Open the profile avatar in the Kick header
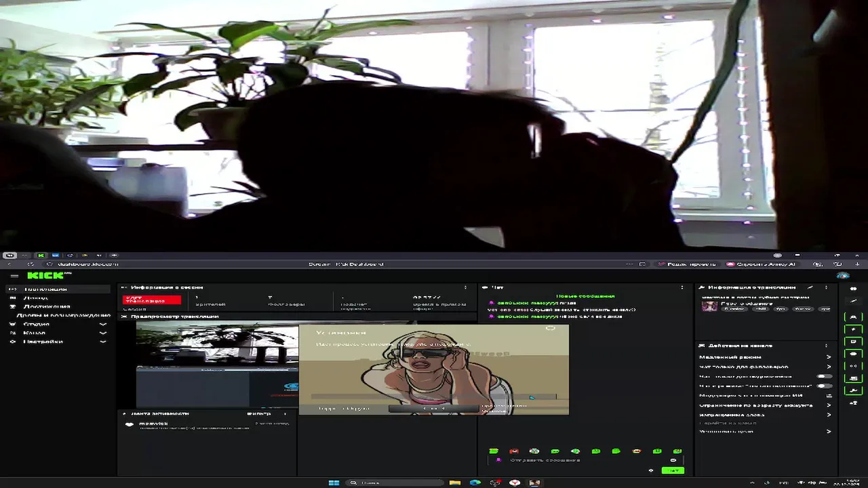Viewport: 868px width, 488px height. [843, 276]
